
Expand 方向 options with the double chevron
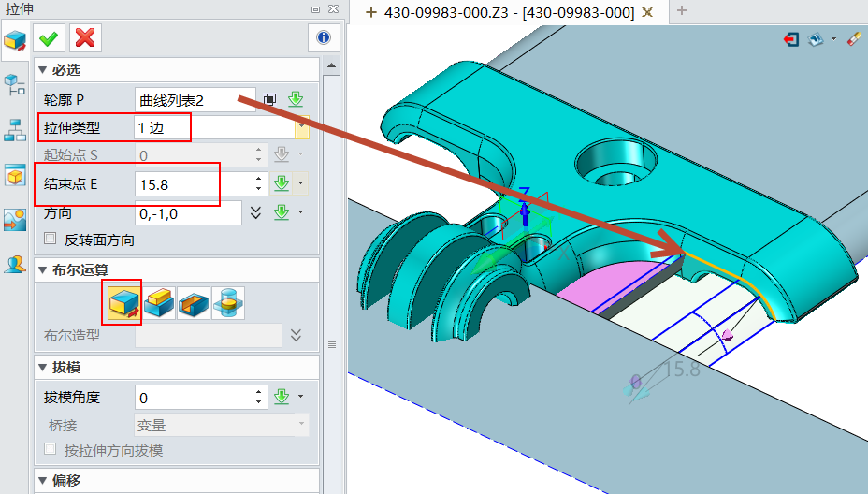coord(256,213)
